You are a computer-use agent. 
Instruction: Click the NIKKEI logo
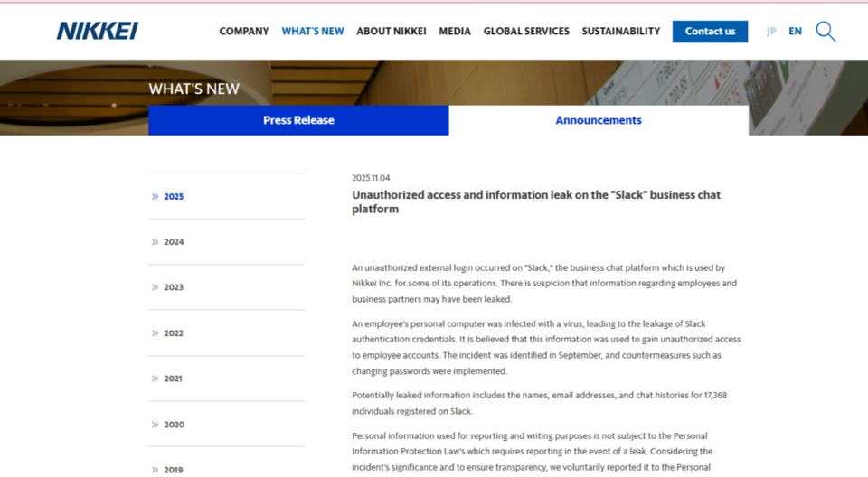coord(98,32)
